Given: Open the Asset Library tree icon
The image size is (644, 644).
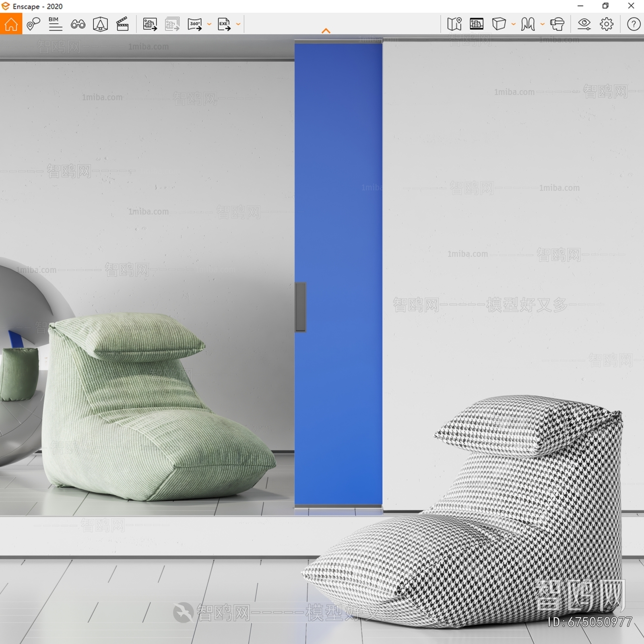Looking at the screenshot, I should click(x=100, y=24).
